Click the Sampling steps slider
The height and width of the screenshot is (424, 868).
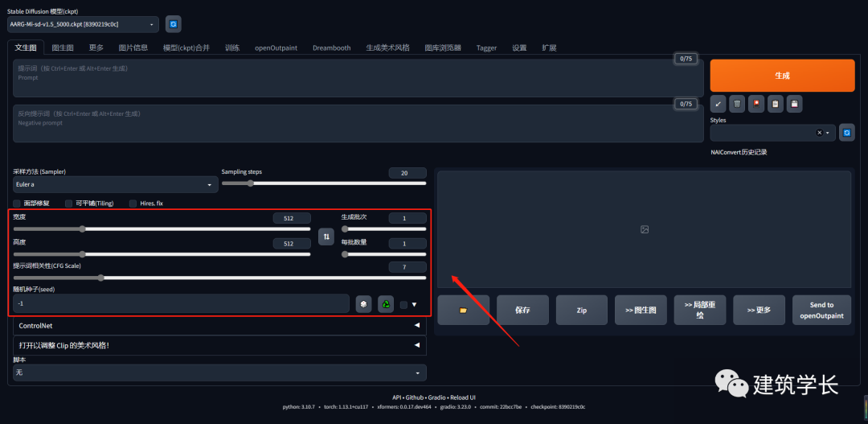coord(324,183)
